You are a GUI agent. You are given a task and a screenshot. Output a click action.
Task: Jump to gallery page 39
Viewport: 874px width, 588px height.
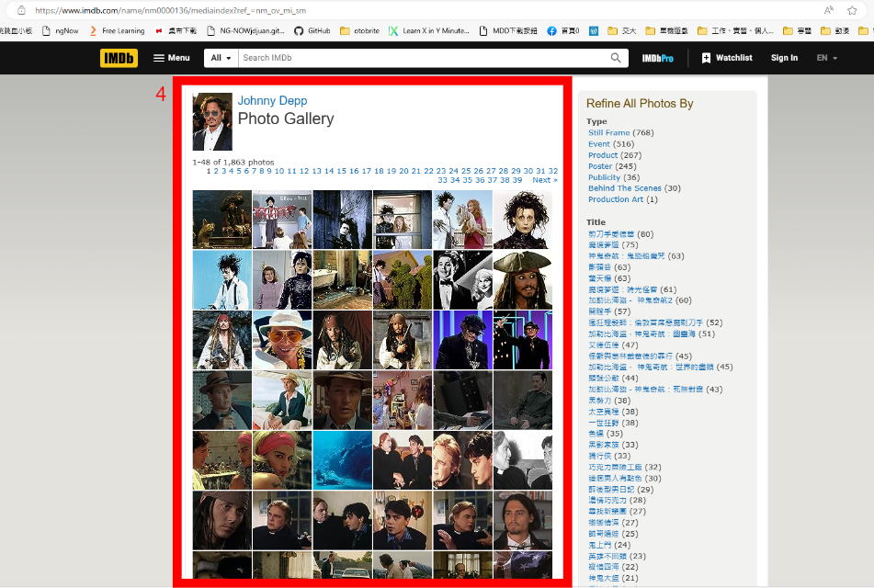[x=517, y=180]
